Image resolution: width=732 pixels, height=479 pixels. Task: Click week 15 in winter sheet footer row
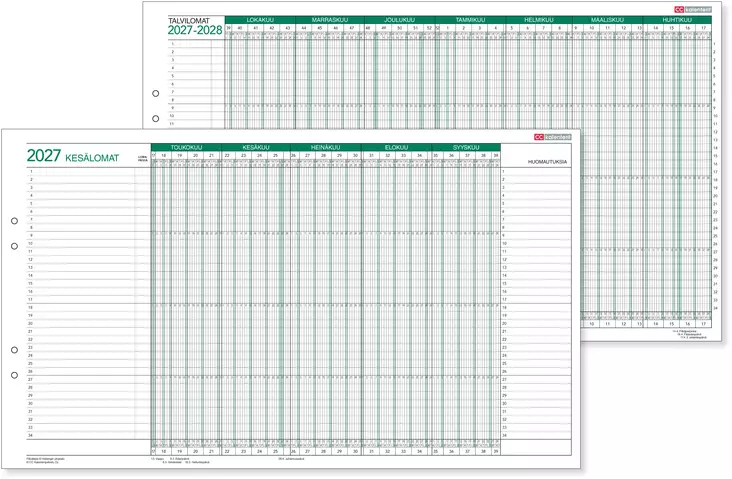coord(671,324)
